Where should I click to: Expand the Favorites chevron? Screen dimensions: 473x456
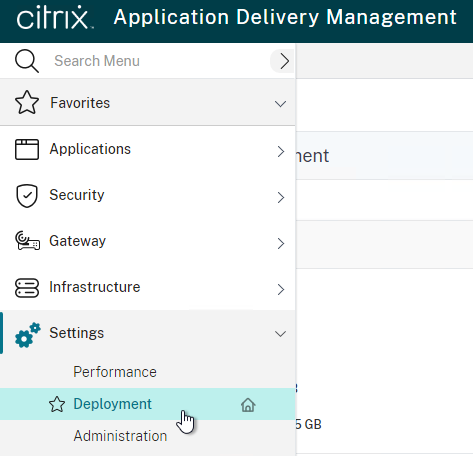280,104
